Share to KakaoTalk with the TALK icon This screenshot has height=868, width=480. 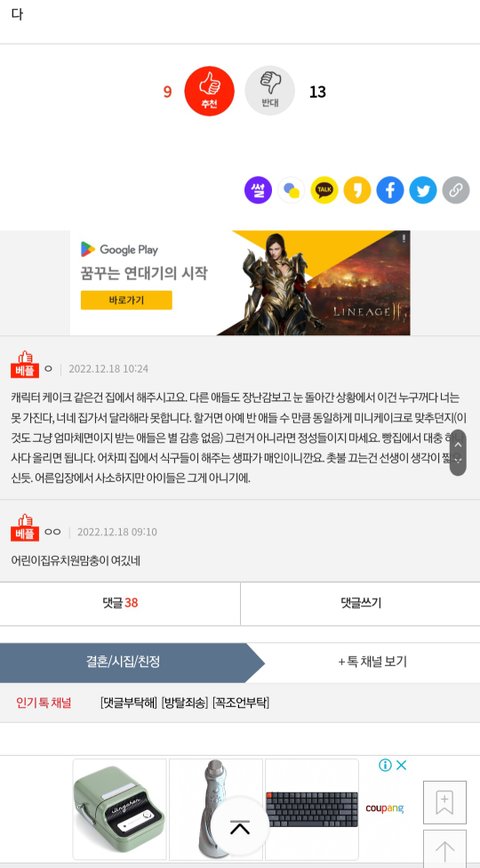click(x=324, y=190)
